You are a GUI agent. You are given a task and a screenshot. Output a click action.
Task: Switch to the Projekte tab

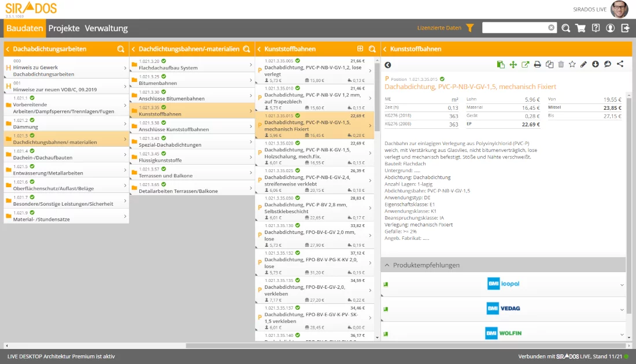coord(64,28)
